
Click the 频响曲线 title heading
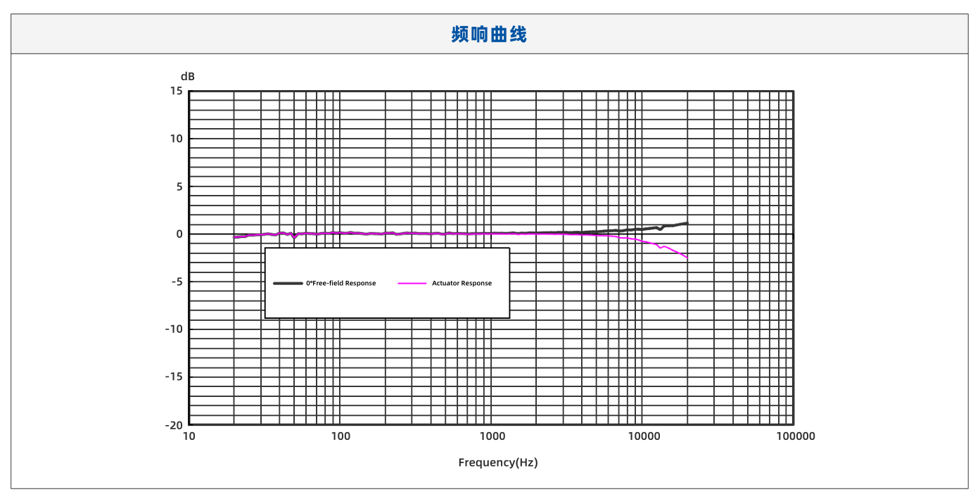click(x=489, y=34)
